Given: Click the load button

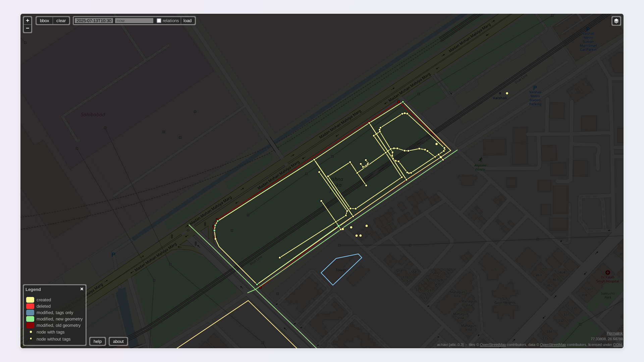Looking at the screenshot, I should coord(187,21).
